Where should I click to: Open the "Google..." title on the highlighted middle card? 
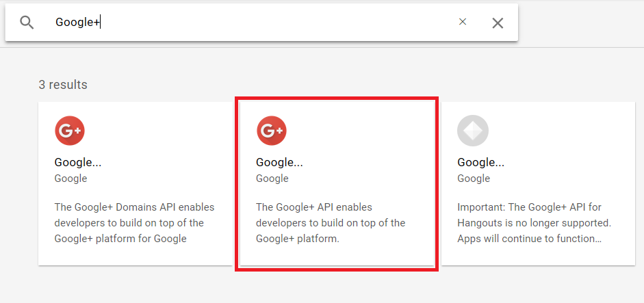tap(279, 163)
